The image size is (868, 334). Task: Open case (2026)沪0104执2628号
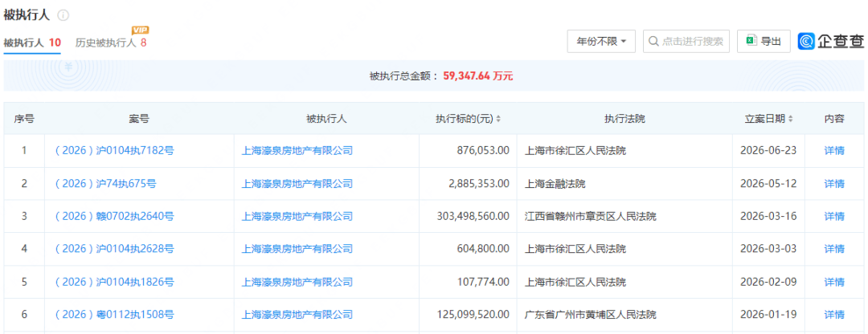[114, 249]
